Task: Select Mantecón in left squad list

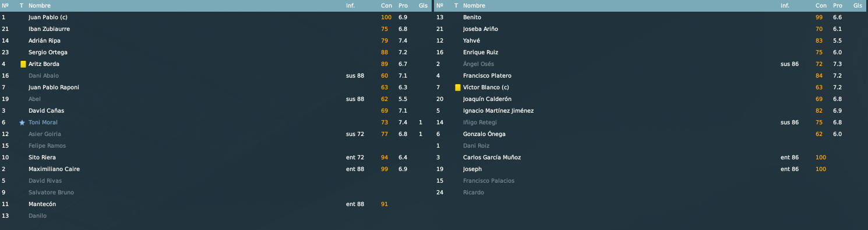Action: point(43,204)
